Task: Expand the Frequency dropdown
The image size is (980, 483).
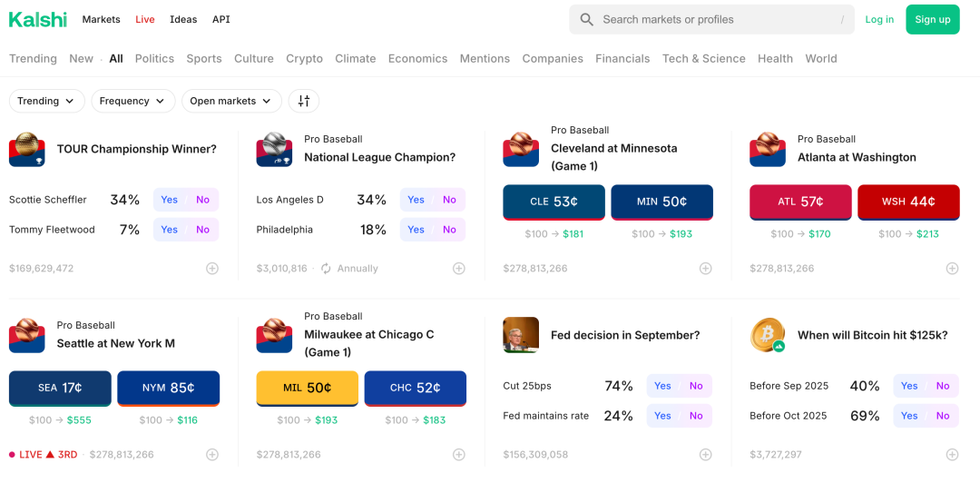Action: click(132, 101)
